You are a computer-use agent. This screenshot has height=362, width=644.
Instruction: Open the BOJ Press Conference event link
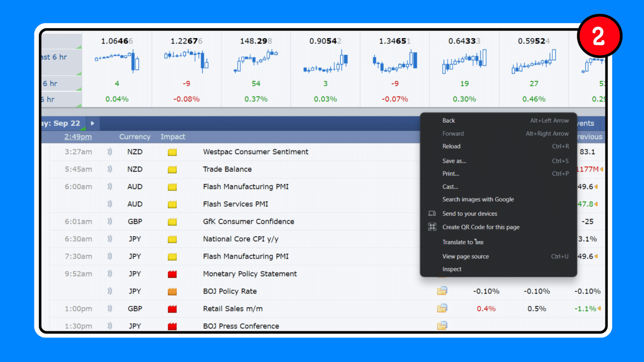(241, 326)
